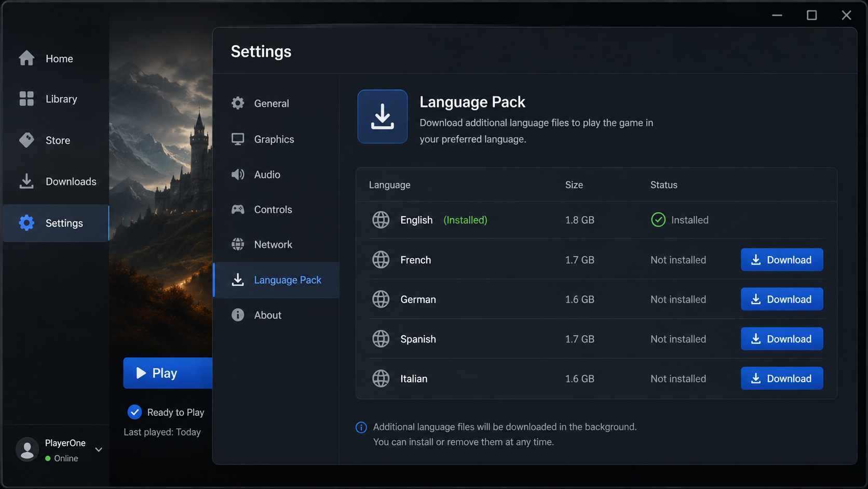Select the Language Pack settings tab
Viewport: 868px width, 489px height.
(x=276, y=280)
